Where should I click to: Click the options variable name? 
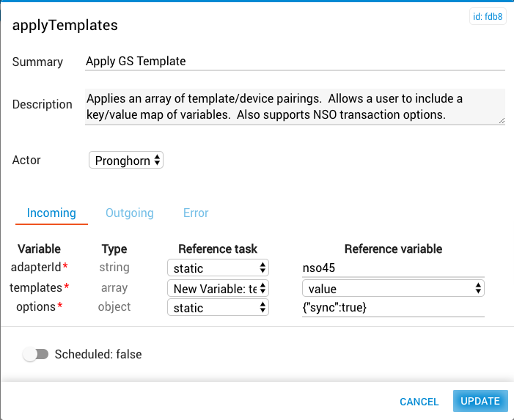pyautogui.click(x=36, y=307)
